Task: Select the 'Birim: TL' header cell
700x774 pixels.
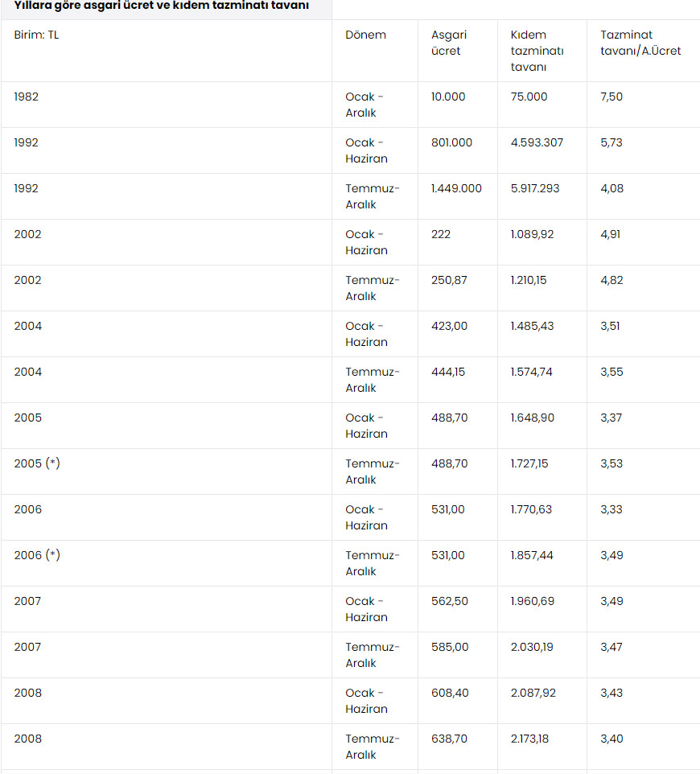Action: coord(36,35)
